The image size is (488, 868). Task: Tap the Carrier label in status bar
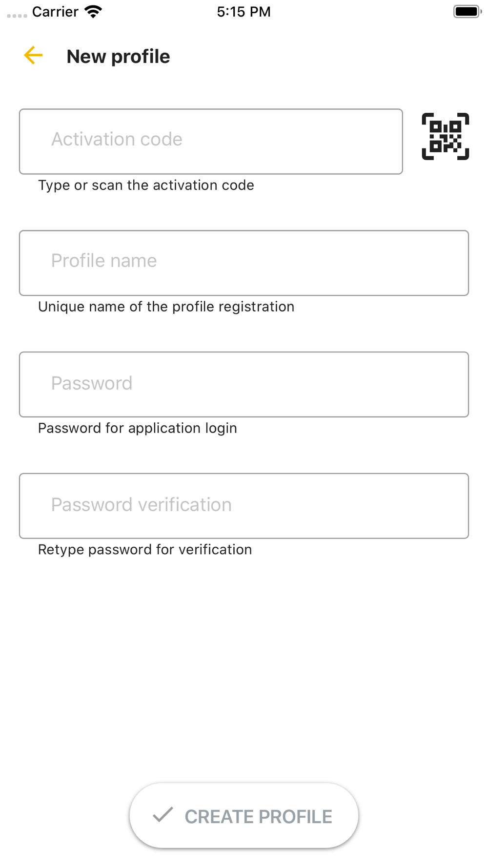[55, 12]
